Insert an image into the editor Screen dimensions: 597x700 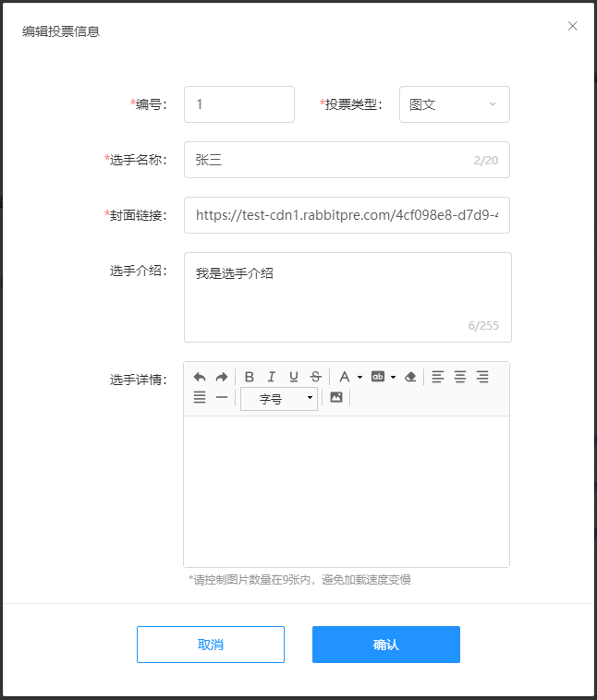[x=336, y=397]
